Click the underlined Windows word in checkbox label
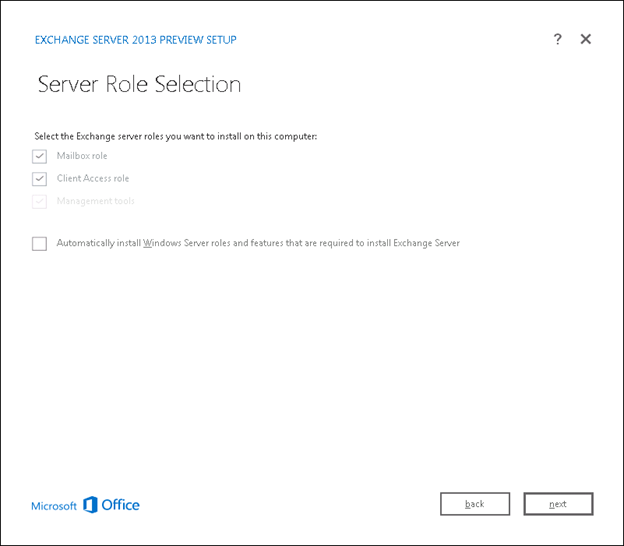This screenshot has width=624, height=546. tap(162, 243)
